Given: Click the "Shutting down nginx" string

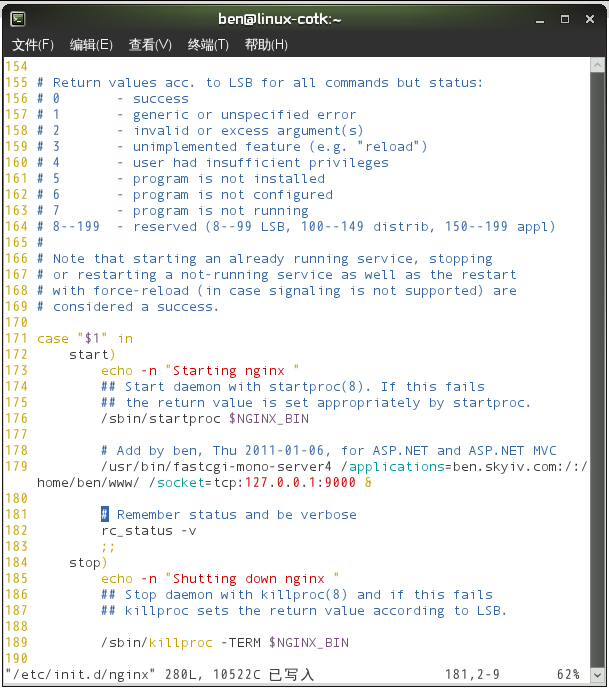Looking at the screenshot, I should pos(252,579).
